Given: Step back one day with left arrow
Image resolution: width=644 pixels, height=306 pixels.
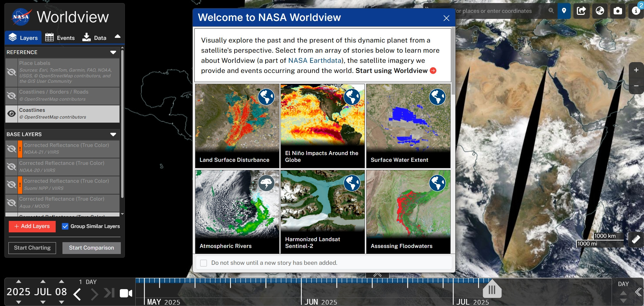Looking at the screenshot, I should [77, 294].
